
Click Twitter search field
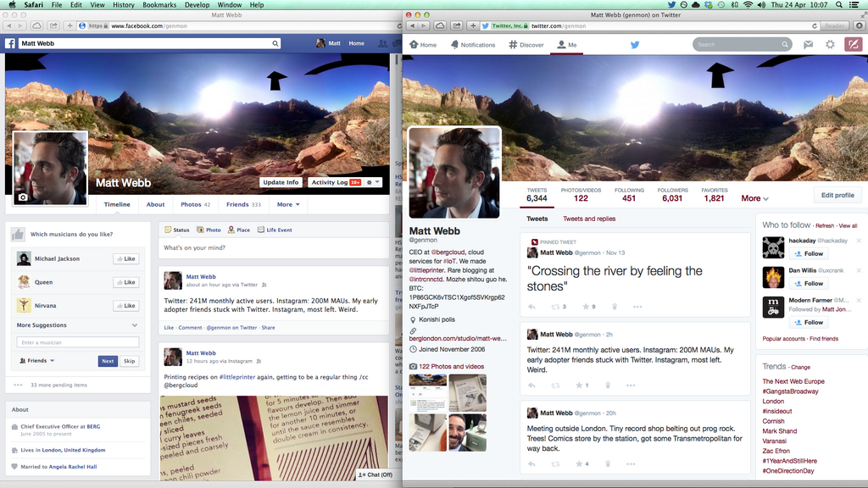tap(742, 44)
